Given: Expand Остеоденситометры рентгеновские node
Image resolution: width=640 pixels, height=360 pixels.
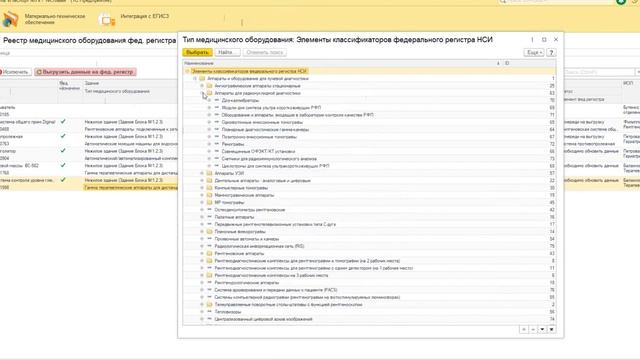Looking at the screenshot, I should (x=202, y=210).
